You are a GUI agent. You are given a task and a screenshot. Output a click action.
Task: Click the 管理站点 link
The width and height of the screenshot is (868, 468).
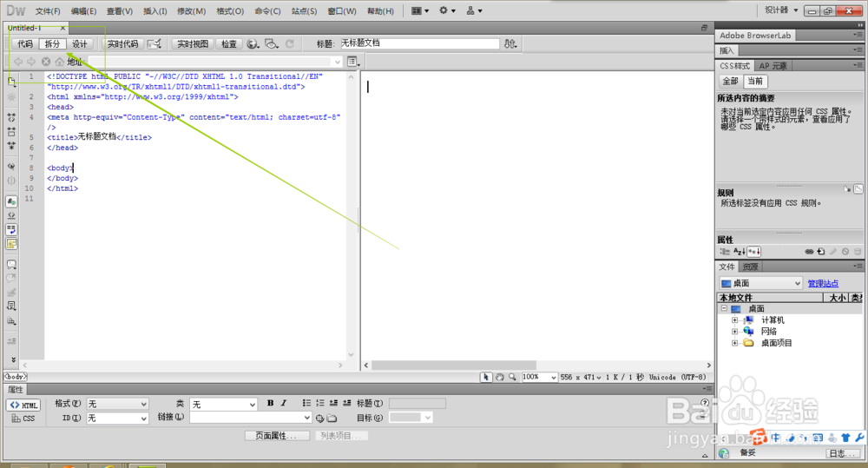823,284
